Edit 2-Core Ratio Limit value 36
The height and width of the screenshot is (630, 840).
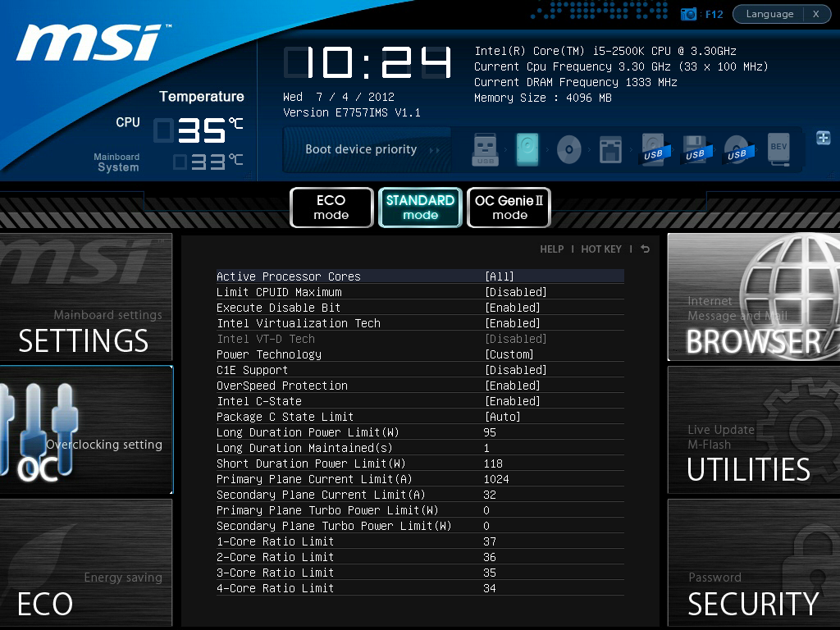pyautogui.click(x=490, y=557)
